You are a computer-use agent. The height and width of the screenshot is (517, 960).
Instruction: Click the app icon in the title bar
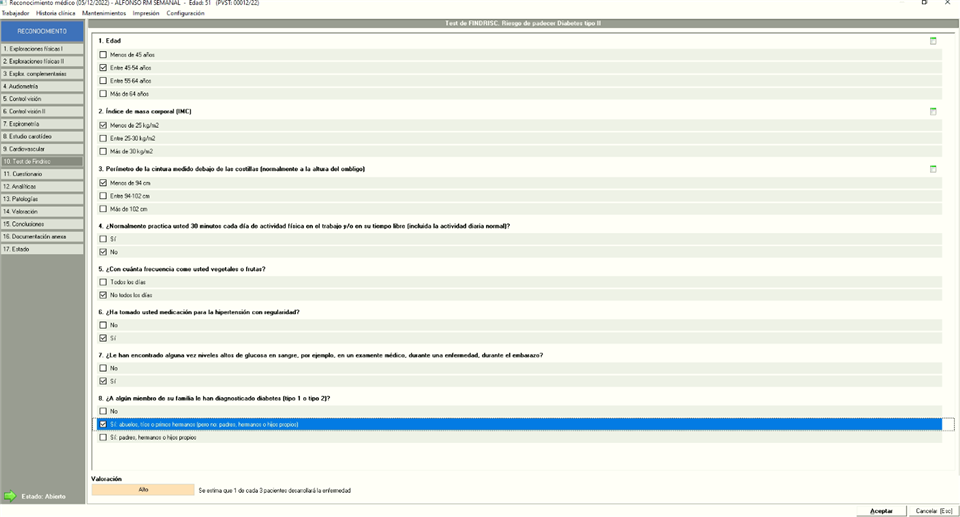4,3
